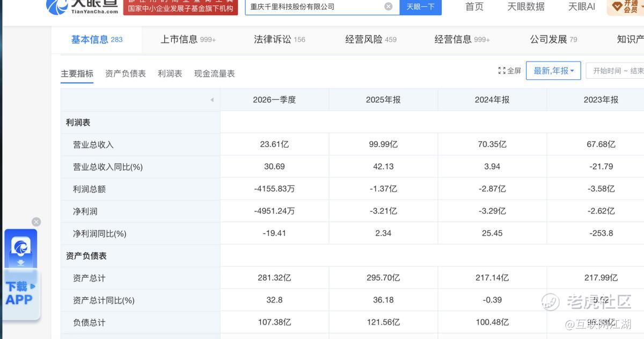The image size is (644, 339).
Task: Switch to the 公司发展 tab
Action: 553,39
